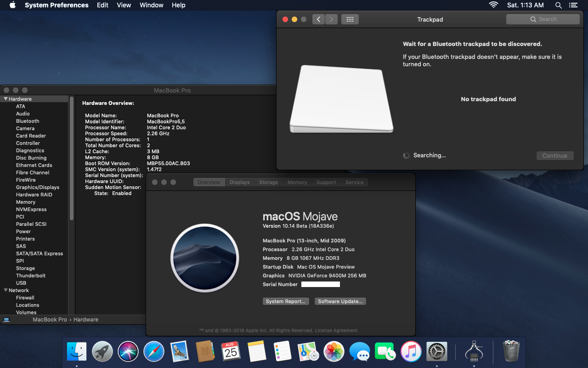
Task: Collapse the Hardware section in sidebar
Action: tap(6, 99)
